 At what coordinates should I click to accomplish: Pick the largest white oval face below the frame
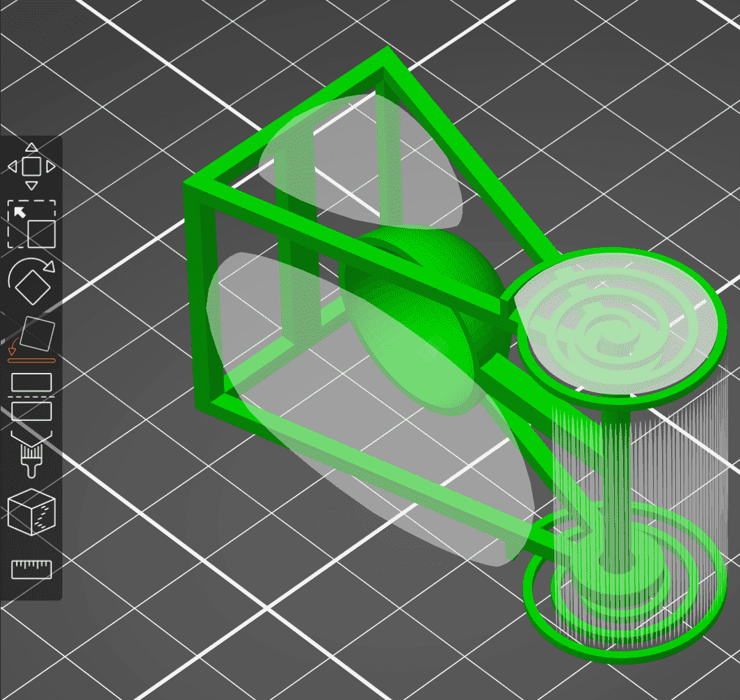[369, 408]
